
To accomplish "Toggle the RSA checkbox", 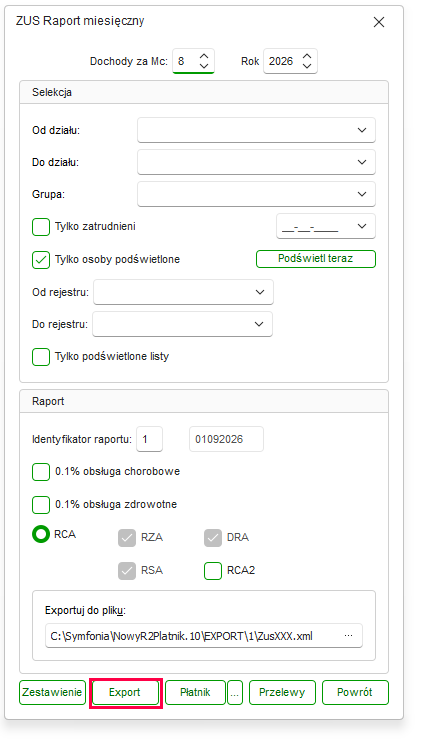I will 127,571.
